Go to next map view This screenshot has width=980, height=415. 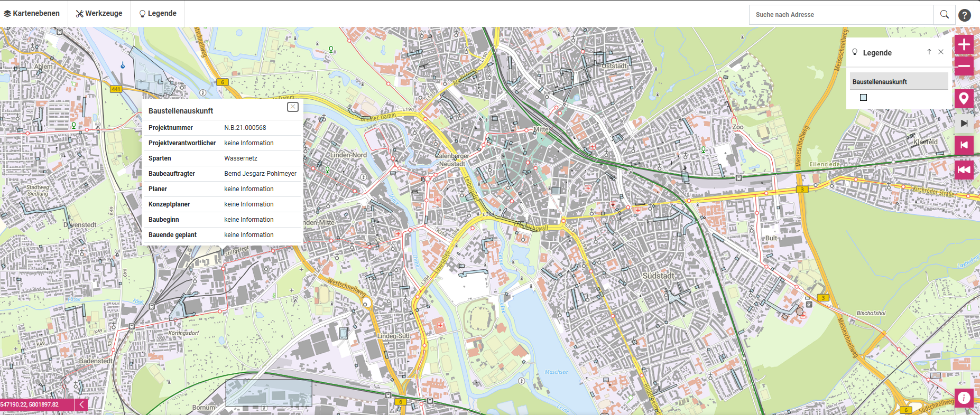[964, 123]
